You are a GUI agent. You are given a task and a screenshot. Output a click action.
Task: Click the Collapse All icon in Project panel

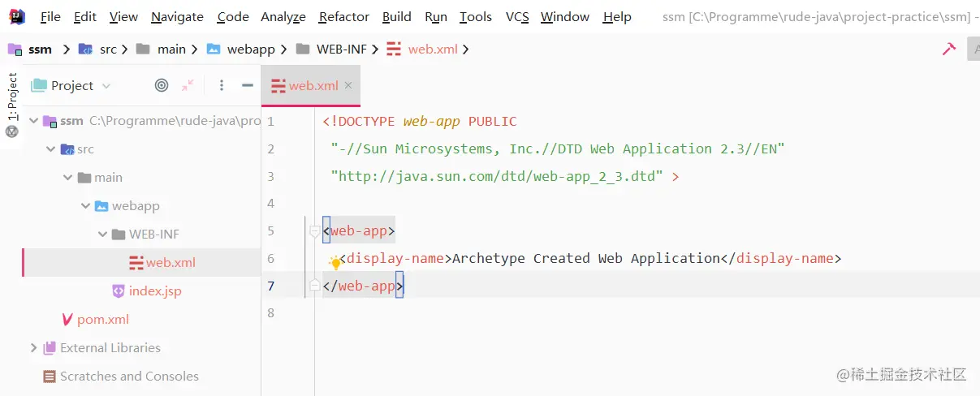coord(188,85)
